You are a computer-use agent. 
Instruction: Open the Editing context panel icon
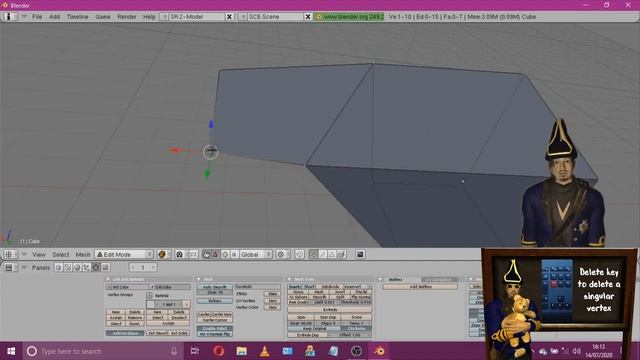(96, 267)
